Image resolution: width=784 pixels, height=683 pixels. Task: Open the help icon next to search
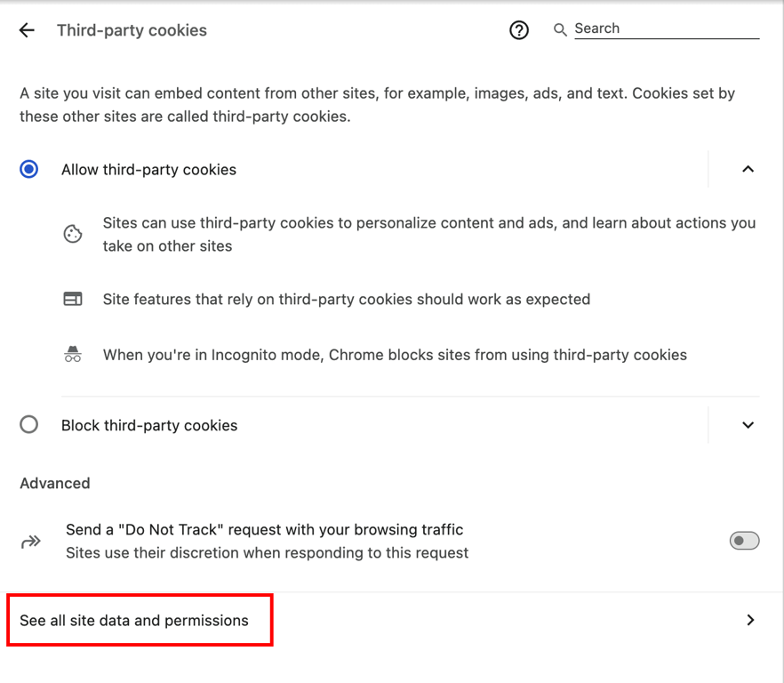click(518, 29)
